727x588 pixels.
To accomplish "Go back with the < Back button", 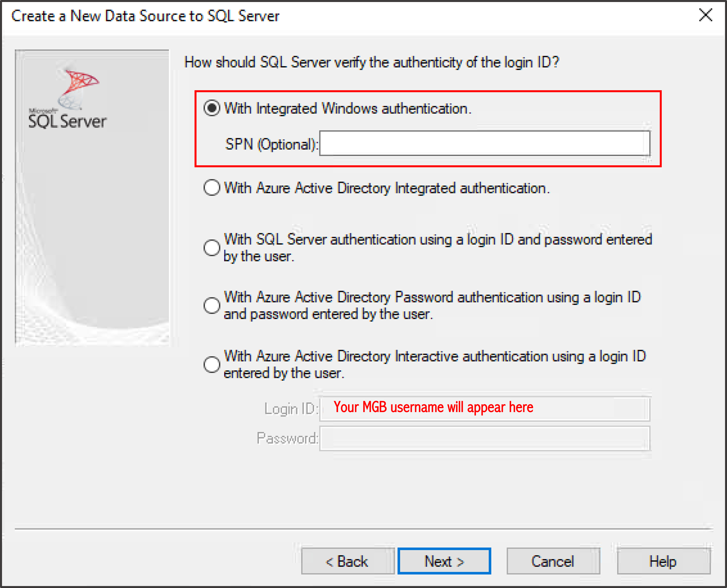I will point(348,561).
